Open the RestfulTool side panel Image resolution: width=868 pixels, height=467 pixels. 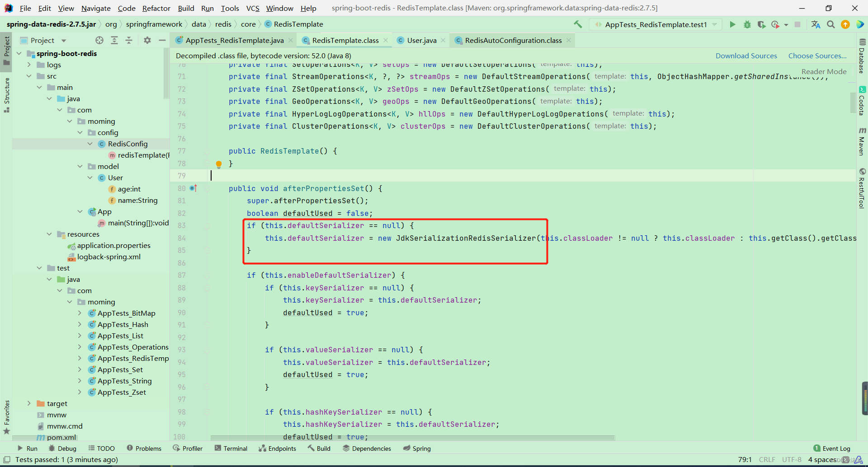point(862,188)
